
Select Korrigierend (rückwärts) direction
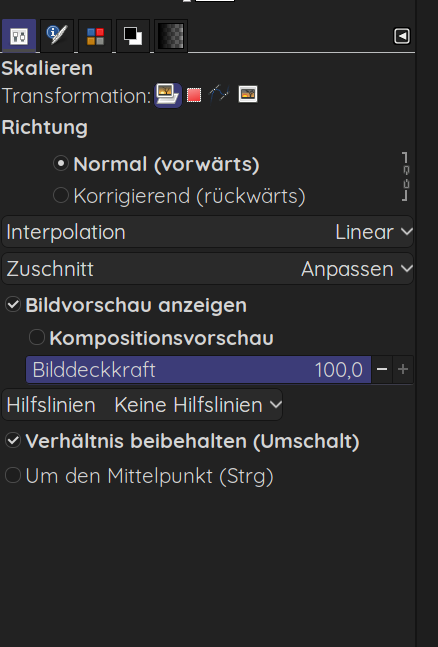click(x=179, y=196)
